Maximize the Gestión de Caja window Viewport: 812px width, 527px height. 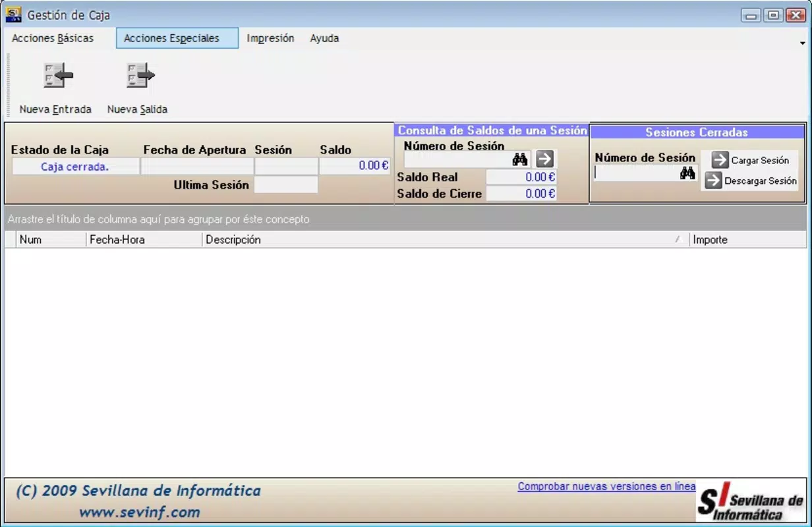pyautogui.click(x=773, y=15)
